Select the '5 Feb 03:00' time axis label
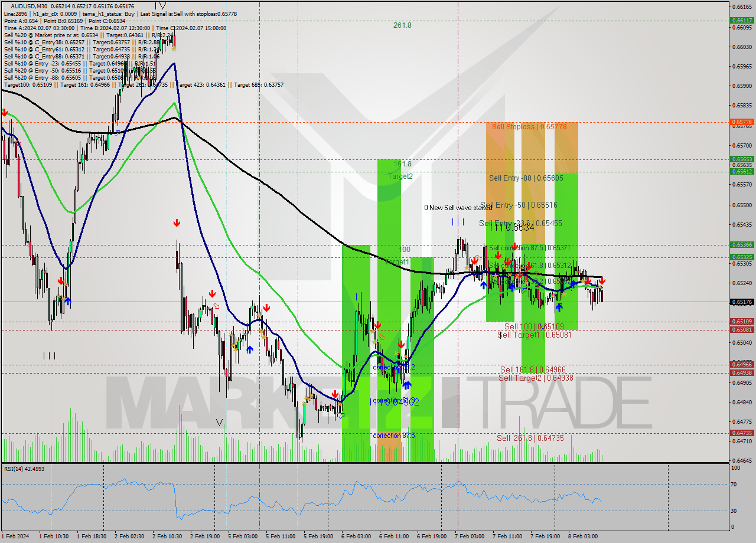This screenshot has height=543, width=756. pyautogui.click(x=243, y=537)
